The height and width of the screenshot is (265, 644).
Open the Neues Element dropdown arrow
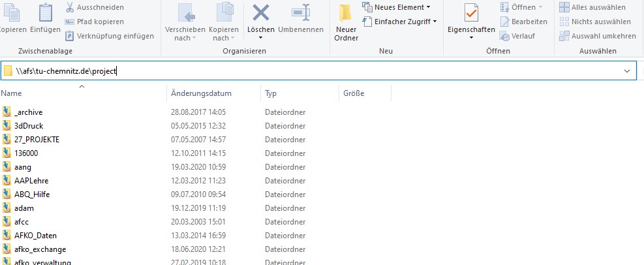[429, 7]
